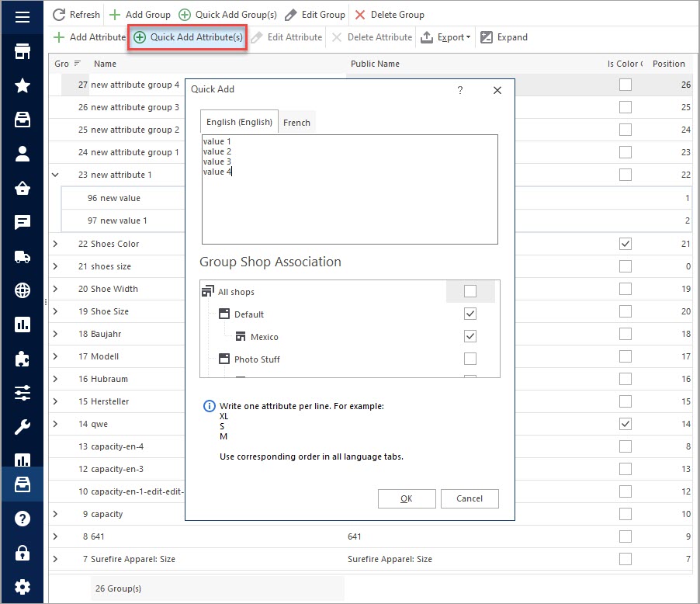Viewport: 700px width, 604px height.
Task: Click the puzzle piece modules icon
Action: [x=23, y=359]
